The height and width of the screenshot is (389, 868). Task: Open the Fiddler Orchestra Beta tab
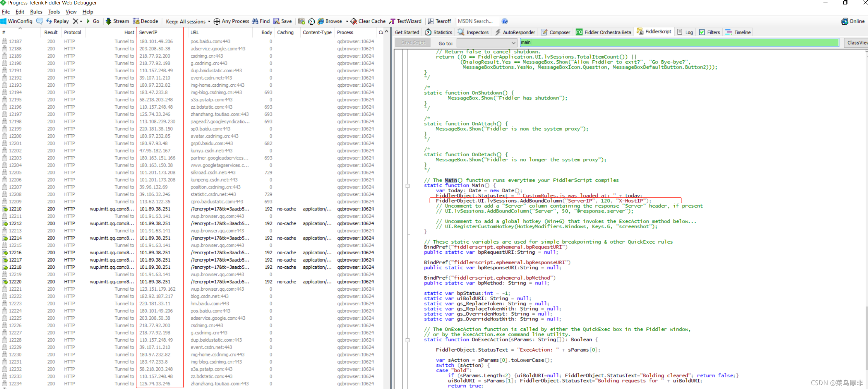tap(604, 32)
